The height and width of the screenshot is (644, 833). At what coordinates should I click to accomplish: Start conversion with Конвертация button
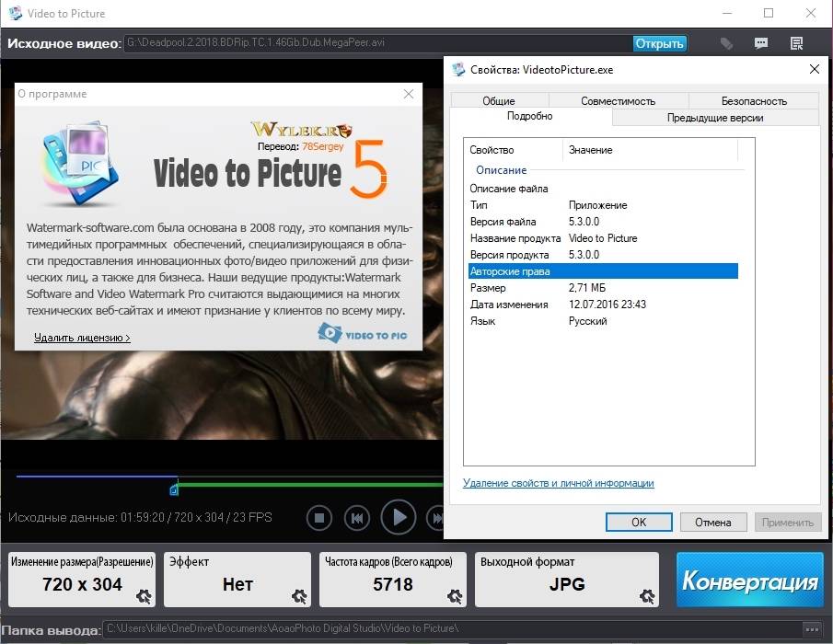750,580
